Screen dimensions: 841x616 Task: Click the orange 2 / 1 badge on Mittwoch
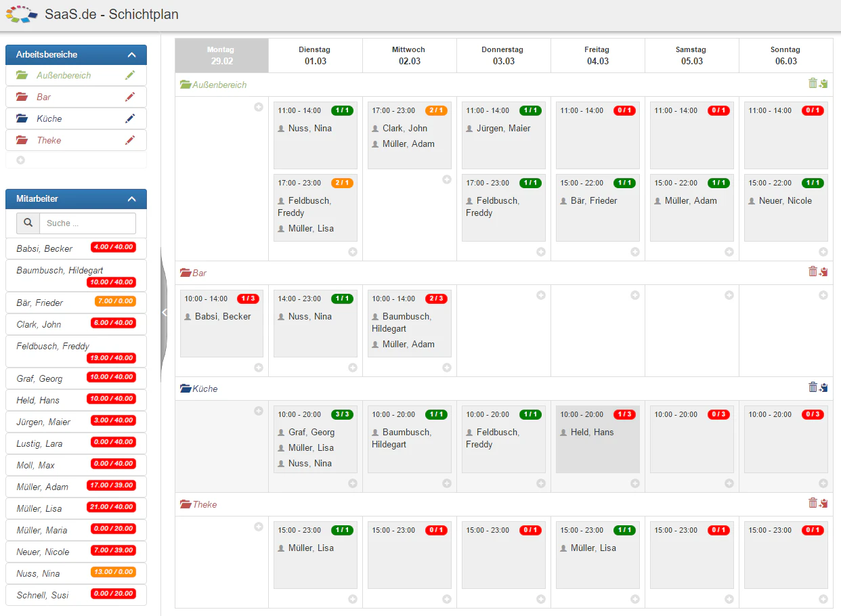point(436,110)
